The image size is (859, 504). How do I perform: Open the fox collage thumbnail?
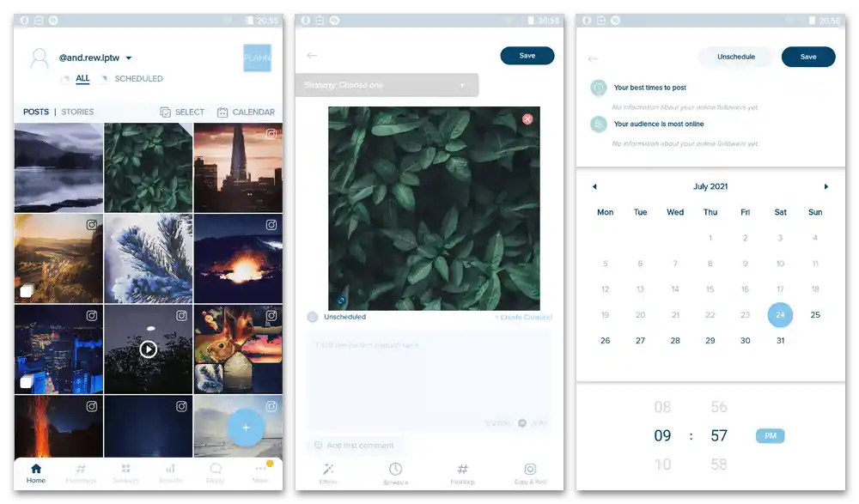point(238,349)
